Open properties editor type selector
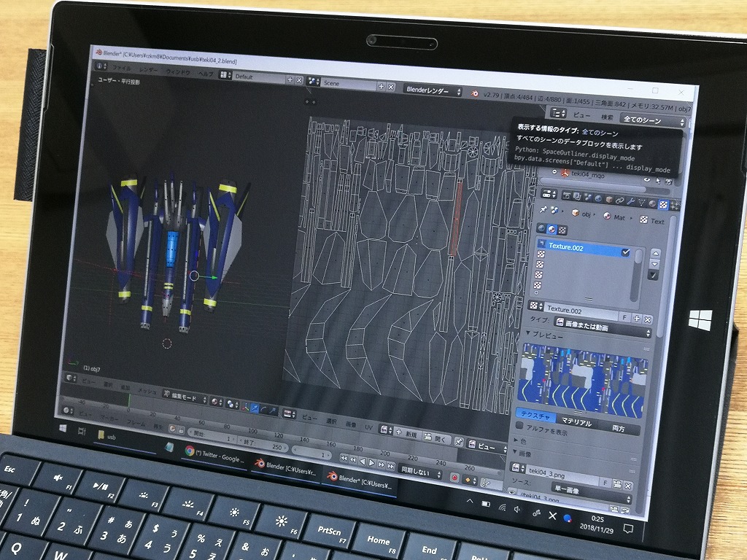The height and width of the screenshot is (560, 747). [x=549, y=194]
